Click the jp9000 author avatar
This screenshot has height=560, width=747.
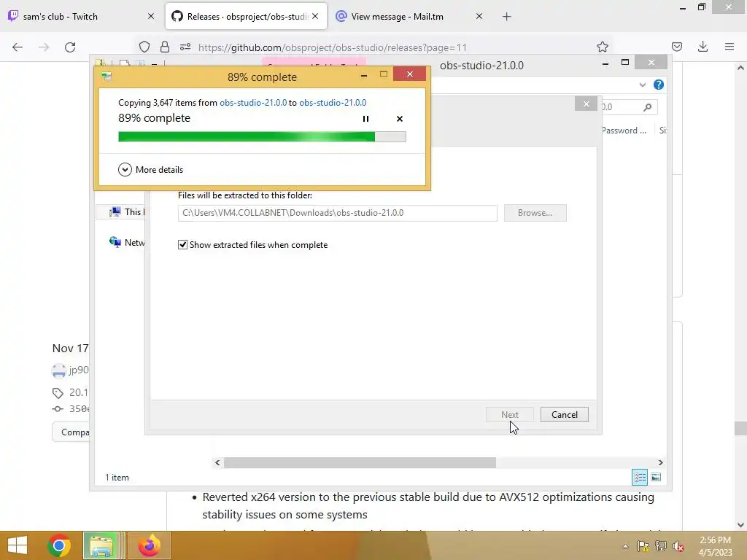click(58, 370)
